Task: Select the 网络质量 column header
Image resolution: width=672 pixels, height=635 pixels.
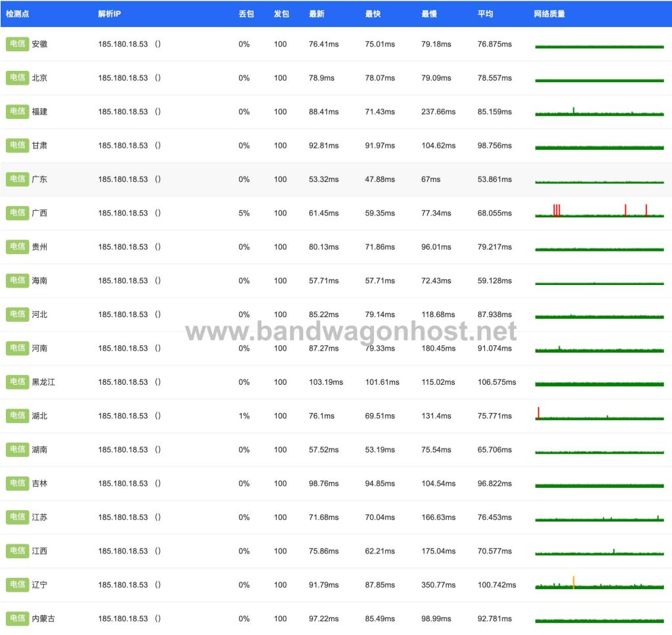Action: (549, 14)
